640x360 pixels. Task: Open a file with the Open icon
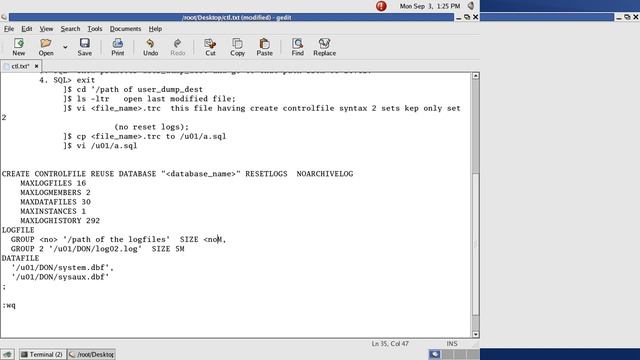pyautogui.click(x=46, y=47)
